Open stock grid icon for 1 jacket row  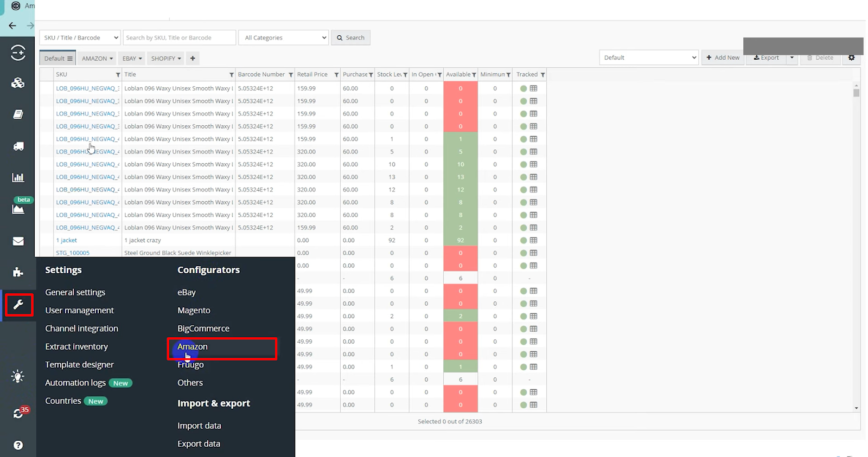tap(534, 240)
